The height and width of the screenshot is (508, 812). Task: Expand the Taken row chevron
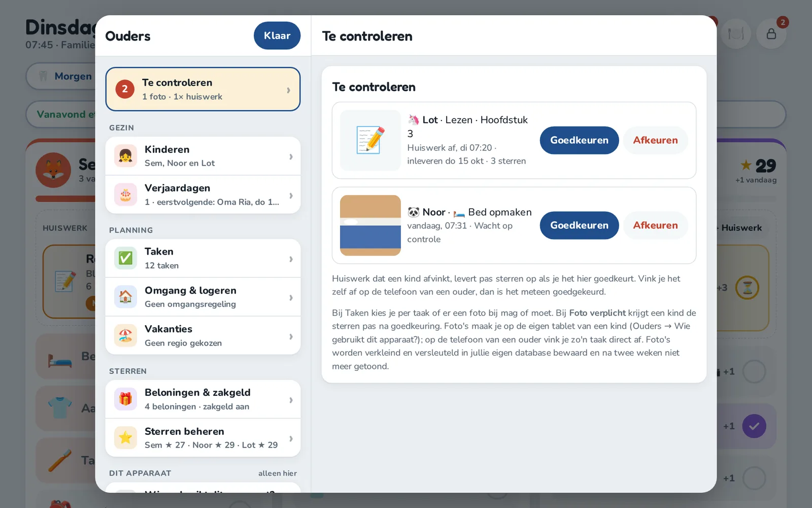click(x=291, y=259)
